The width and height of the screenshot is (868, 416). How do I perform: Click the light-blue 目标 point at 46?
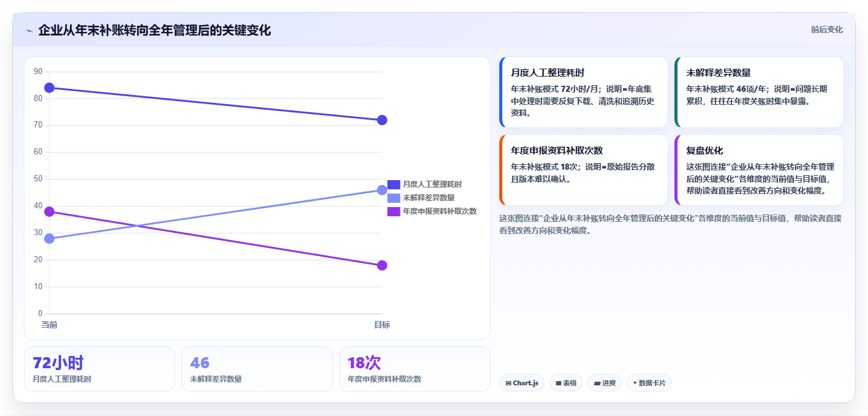(382, 190)
